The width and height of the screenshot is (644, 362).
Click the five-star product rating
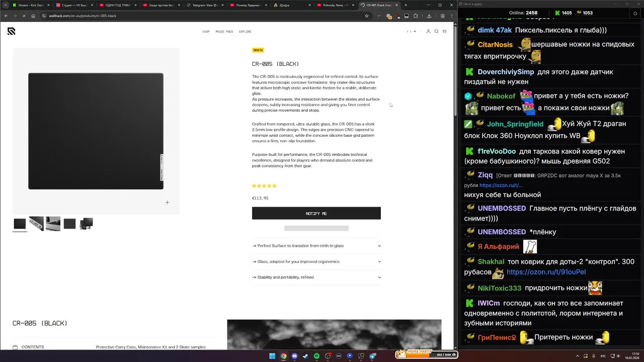264,186
